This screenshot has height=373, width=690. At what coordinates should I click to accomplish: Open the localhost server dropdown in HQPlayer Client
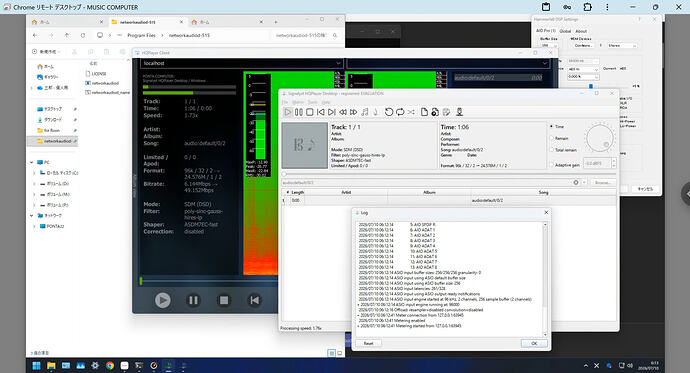tap(242, 63)
